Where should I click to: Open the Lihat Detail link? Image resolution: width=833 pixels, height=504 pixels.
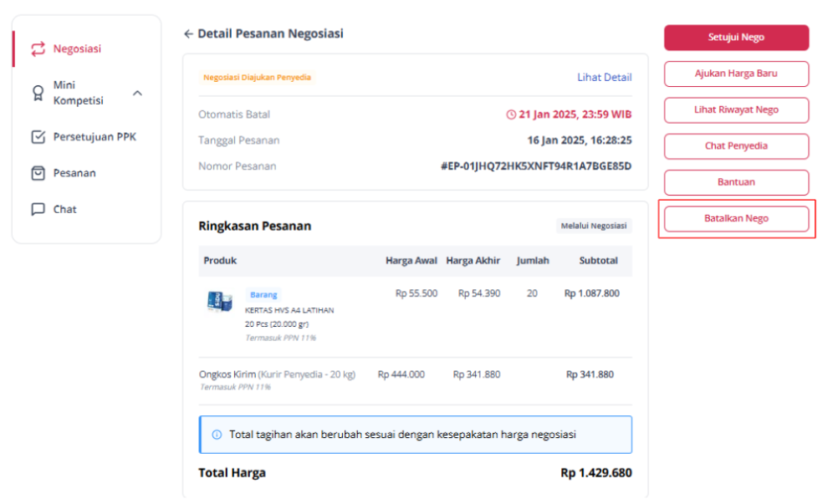click(604, 78)
